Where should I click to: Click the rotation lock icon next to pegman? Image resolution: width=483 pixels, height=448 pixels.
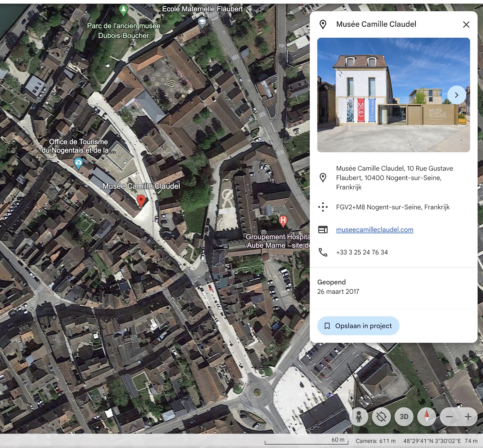381,417
